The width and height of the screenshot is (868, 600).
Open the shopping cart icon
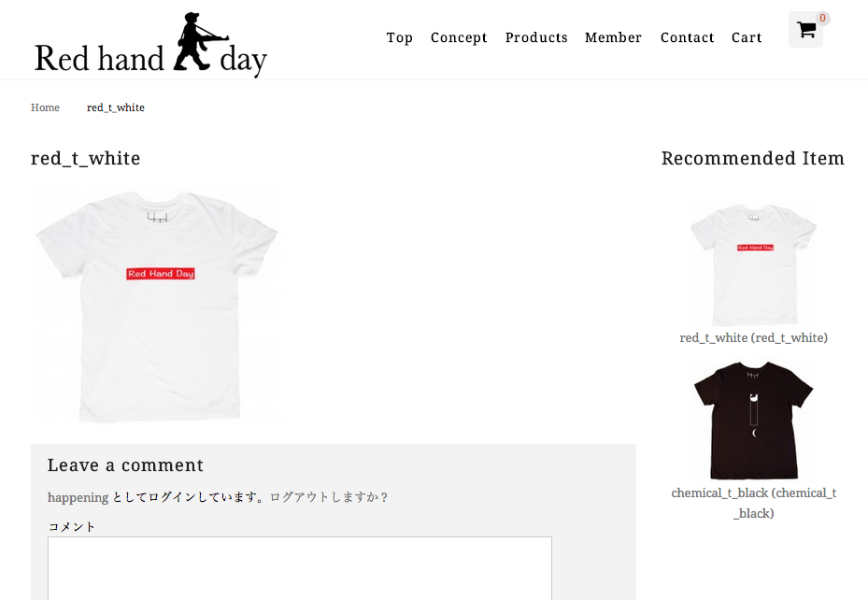(x=805, y=29)
